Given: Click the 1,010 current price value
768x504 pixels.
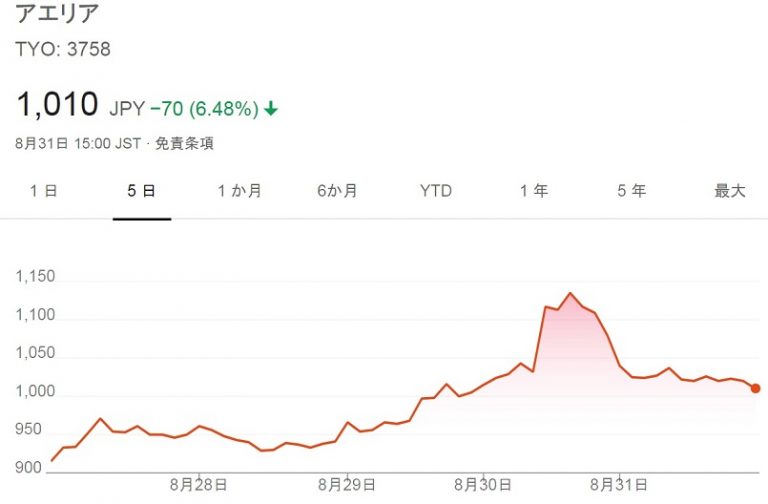Looking at the screenshot, I should coord(57,104).
